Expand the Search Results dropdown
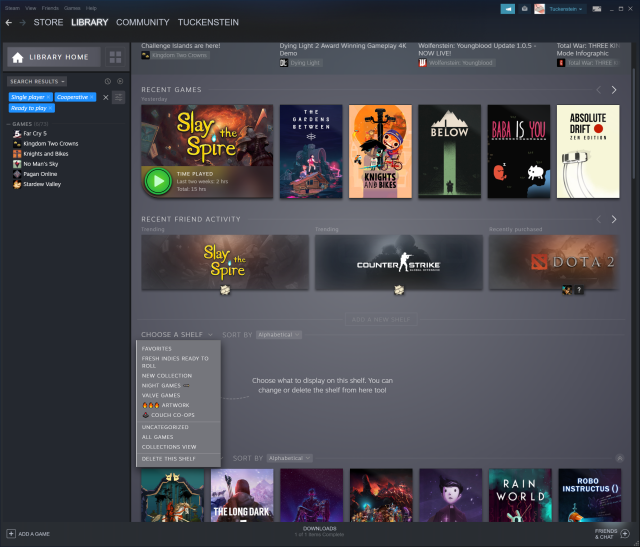The image size is (640, 547). click(36, 81)
